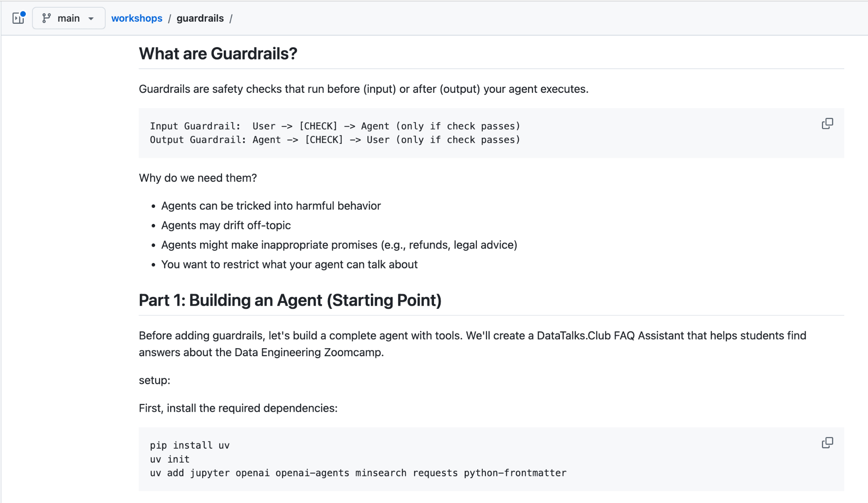Click Part 1: Building an Agent heading

click(290, 300)
